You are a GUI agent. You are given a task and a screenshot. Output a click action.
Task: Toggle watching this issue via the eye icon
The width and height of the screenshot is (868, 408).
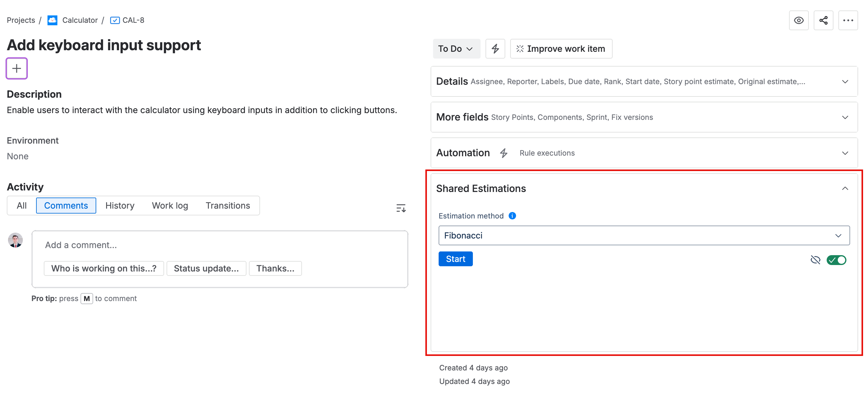pos(799,20)
